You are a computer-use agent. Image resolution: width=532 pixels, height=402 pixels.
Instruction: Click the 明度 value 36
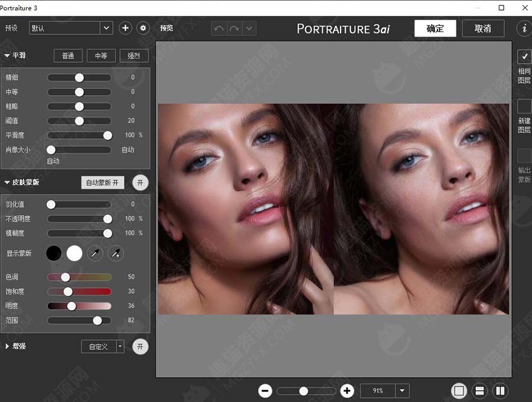pyautogui.click(x=131, y=305)
